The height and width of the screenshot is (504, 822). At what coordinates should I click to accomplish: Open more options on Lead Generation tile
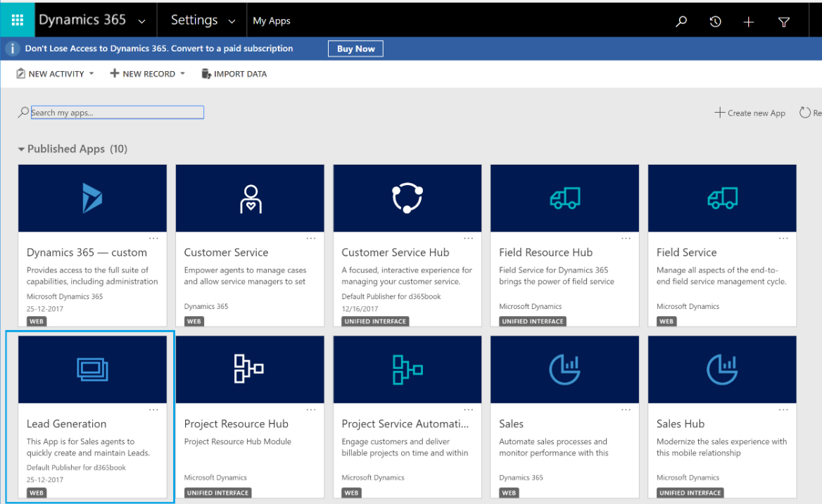click(x=153, y=410)
